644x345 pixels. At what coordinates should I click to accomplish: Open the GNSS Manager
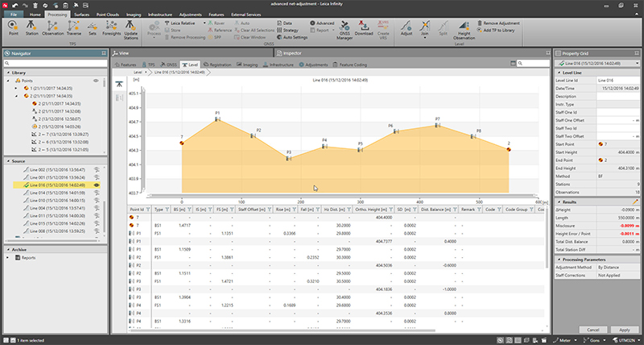pyautogui.click(x=343, y=31)
